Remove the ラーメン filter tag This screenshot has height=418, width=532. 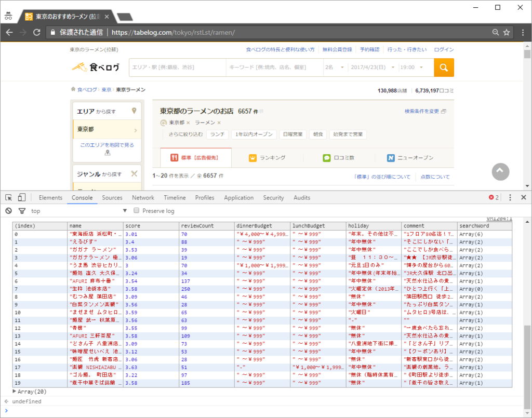pyautogui.click(x=219, y=123)
